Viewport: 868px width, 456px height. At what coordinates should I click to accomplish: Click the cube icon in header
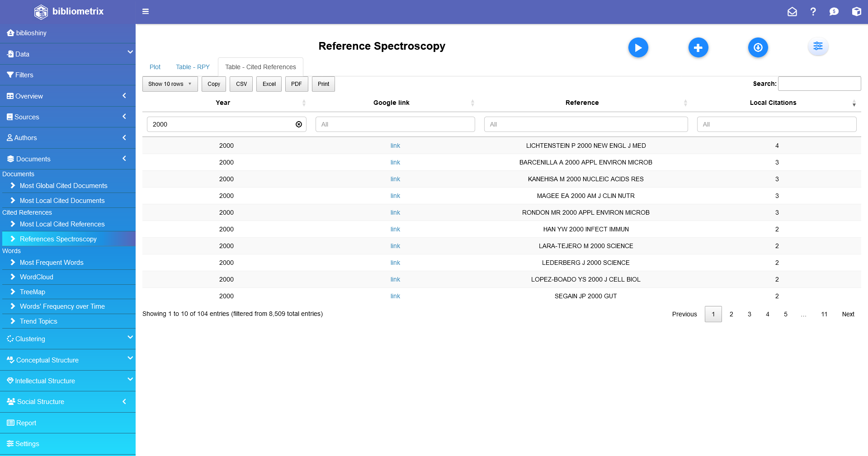point(856,12)
